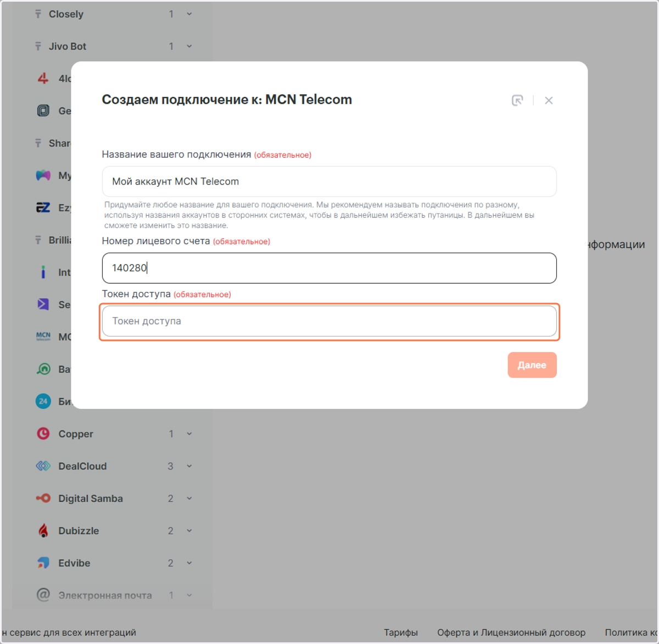Click the Номер лицевого счета field
659x644 pixels.
coord(329,268)
